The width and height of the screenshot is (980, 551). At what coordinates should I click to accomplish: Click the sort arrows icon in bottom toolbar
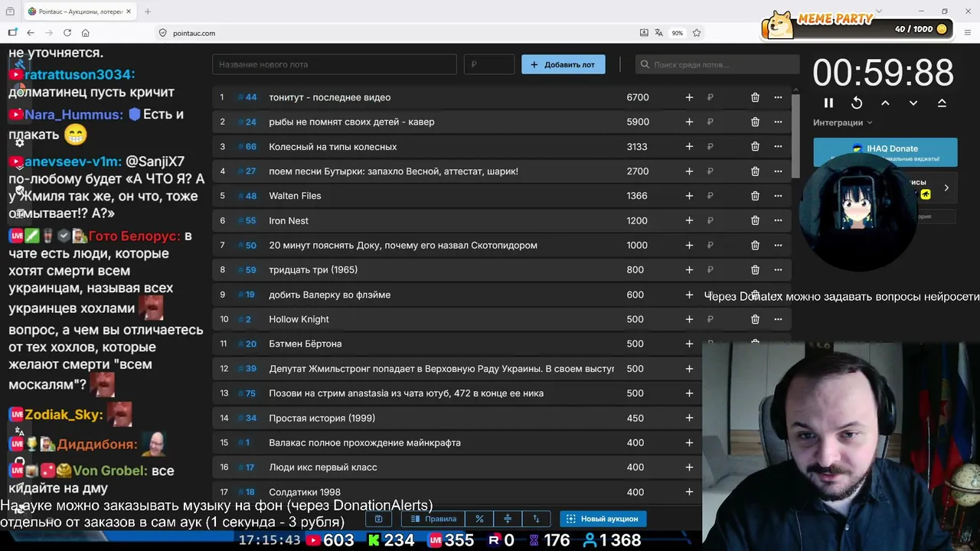(x=536, y=519)
